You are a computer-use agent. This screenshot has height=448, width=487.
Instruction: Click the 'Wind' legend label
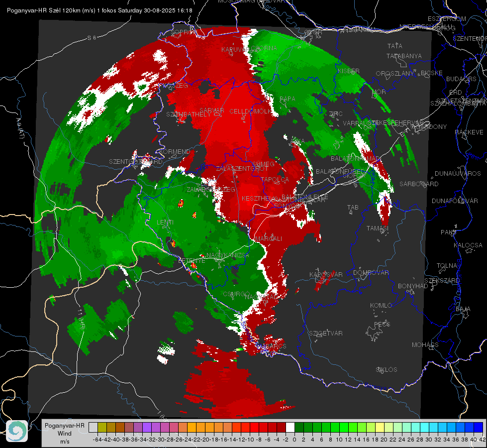(65, 434)
